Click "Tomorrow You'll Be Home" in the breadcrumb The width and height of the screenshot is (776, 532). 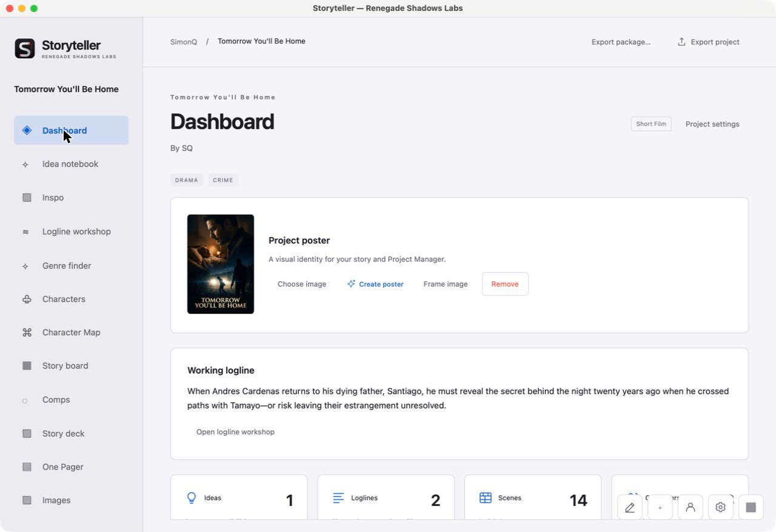coord(261,41)
